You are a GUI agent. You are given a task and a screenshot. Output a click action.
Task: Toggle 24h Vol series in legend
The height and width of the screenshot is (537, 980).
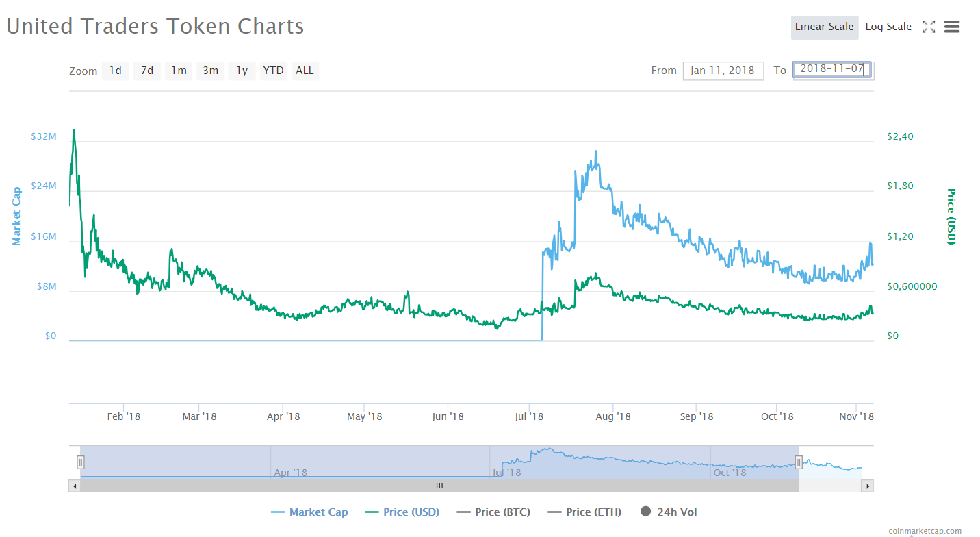(x=669, y=512)
